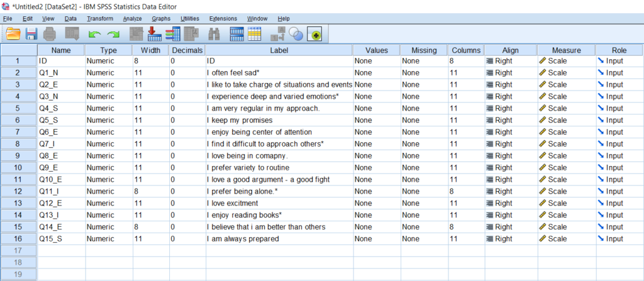Undo the last action with the green arrow

click(x=95, y=33)
